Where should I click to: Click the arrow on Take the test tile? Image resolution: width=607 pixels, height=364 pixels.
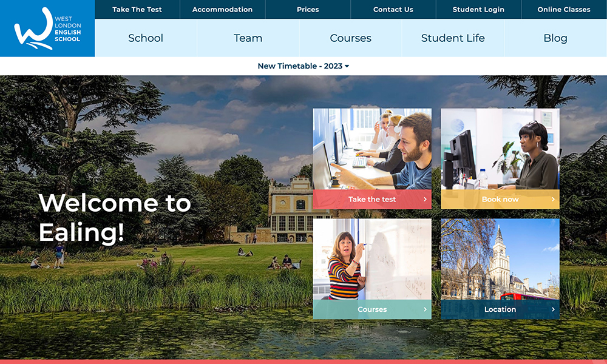(x=425, y=199)
